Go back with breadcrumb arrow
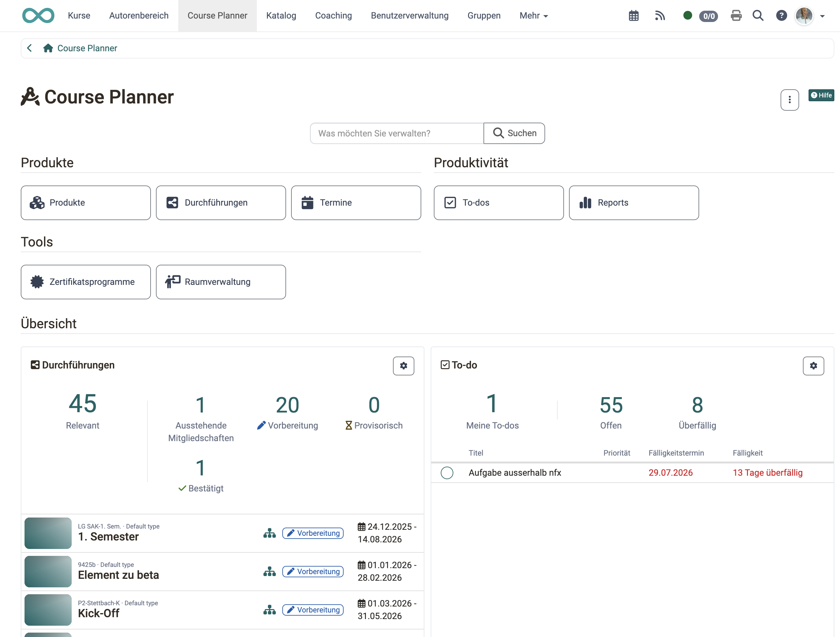 tap(29, 48)
